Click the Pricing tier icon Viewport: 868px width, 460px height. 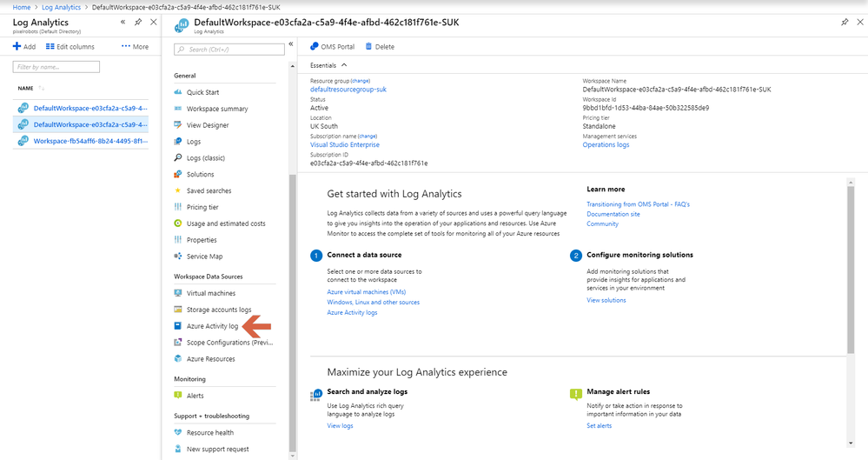coord(178,207)
